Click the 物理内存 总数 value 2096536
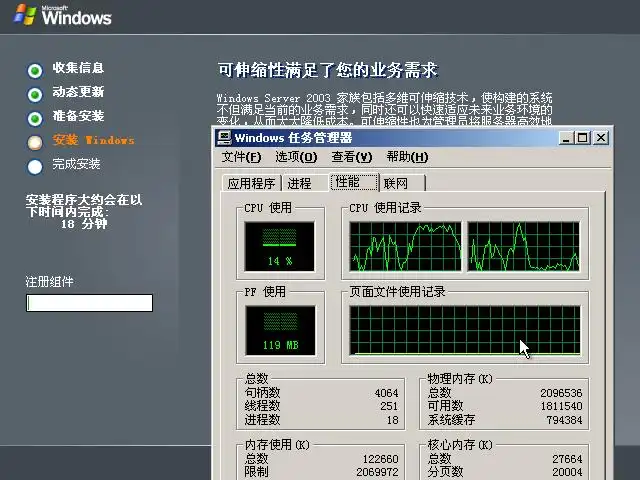This screenshot has height=480, width=640. [x=561, y=393]
